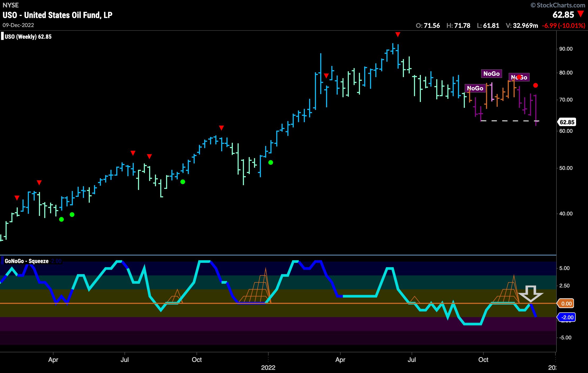Screen dimensions: 588x373
Task: Click the USO (Weekly) 62.85 legend label
Action: (x=28, y=37)
